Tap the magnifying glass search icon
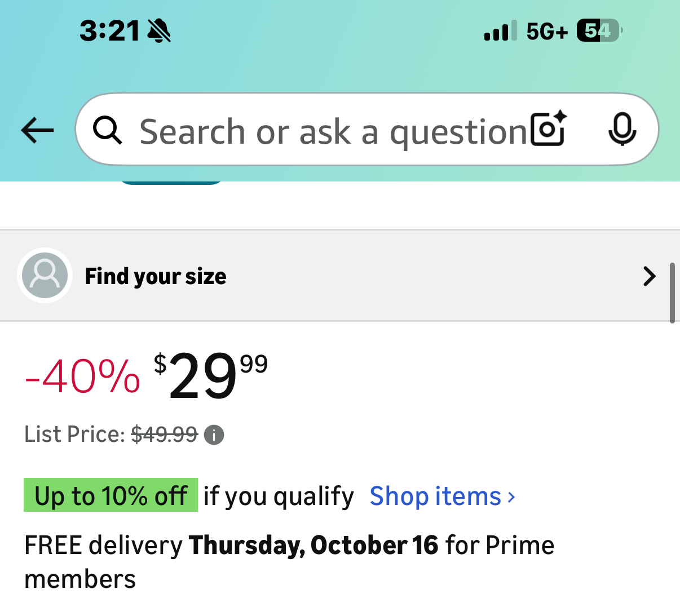The width and height of the screenshot is (680, 616). coord(107,130)
